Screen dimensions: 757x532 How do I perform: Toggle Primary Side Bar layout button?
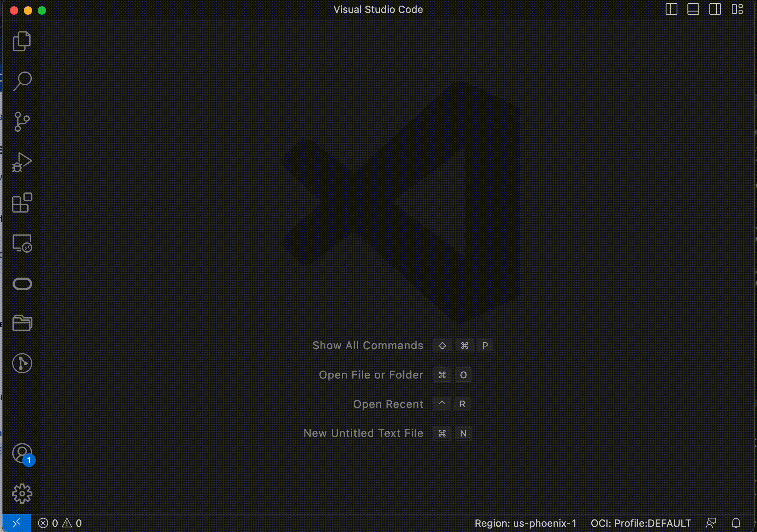[671, 9]
